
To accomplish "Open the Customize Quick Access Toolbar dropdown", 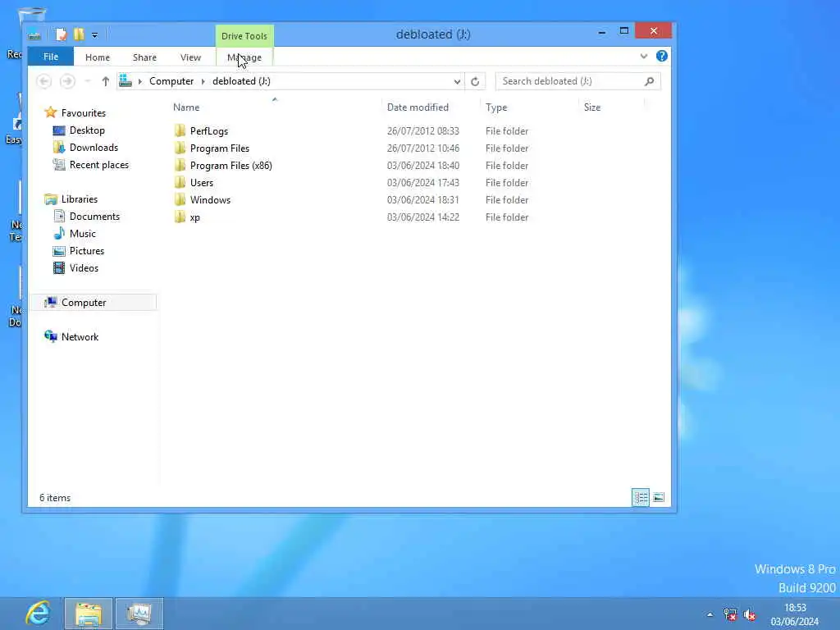I will pos(95,35).
